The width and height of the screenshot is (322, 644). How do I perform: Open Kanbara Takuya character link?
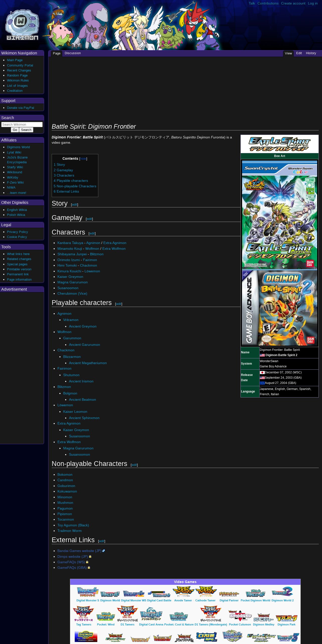(70, 243)
